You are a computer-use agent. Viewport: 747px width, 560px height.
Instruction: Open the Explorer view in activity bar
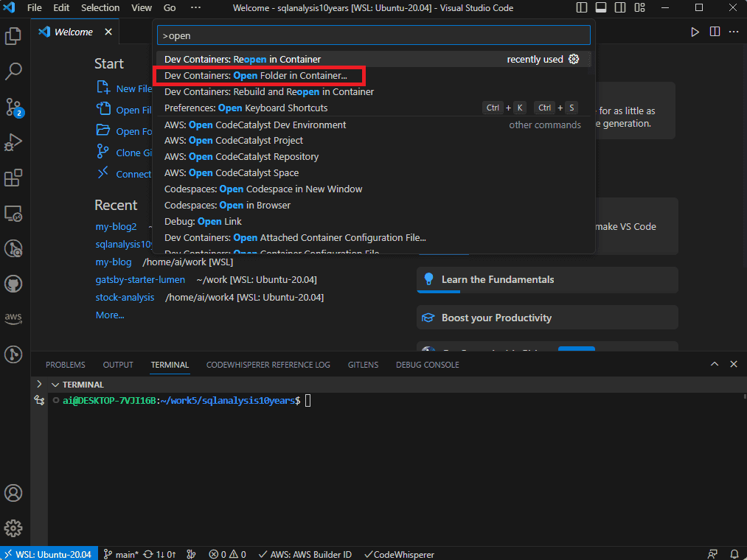click(x=13, y=35)
